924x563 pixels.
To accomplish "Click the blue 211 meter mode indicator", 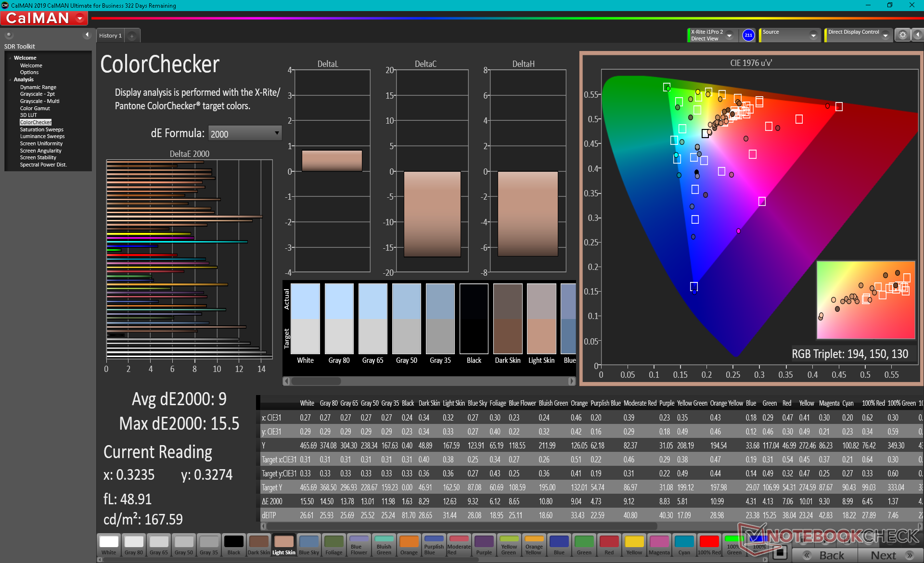I will tap(748, 35).
